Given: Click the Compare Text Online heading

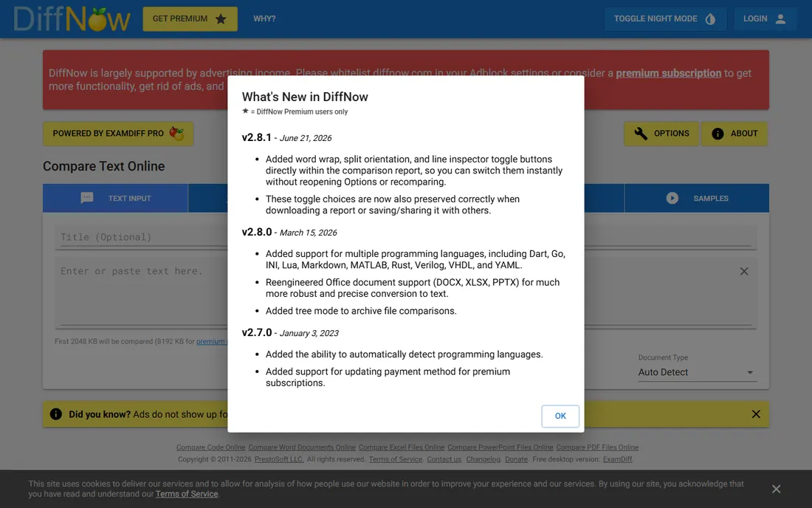Looking at the screenshot, I should coord(103,166).
